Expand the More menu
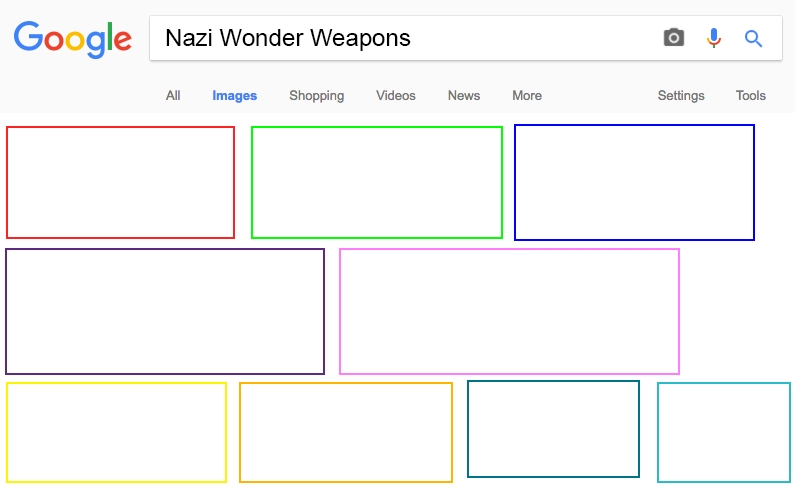Screen dimensions: 795x486 click(527, 95)
